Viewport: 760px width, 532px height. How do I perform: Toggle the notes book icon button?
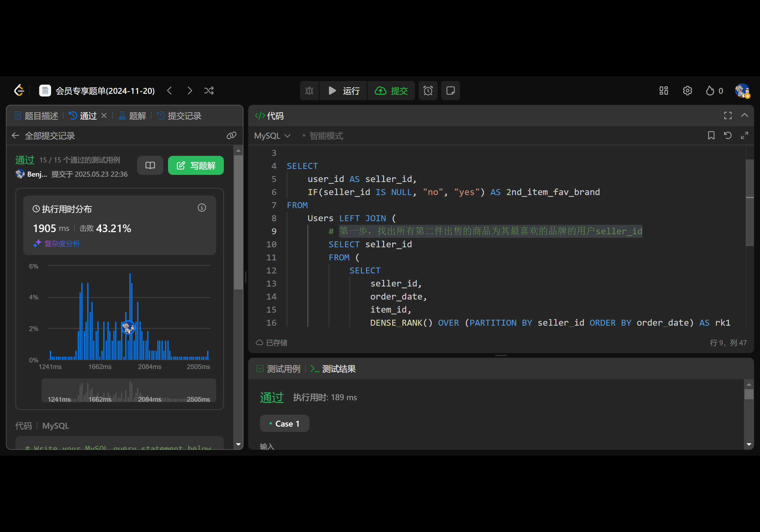coord(150,165)
